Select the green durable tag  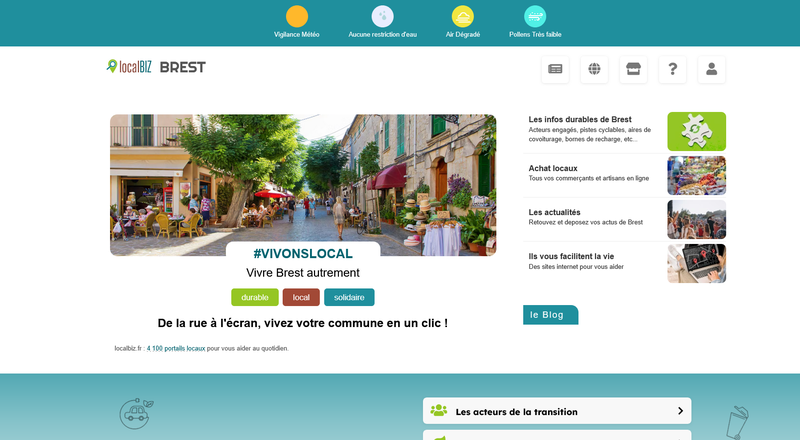coord(255,297)
